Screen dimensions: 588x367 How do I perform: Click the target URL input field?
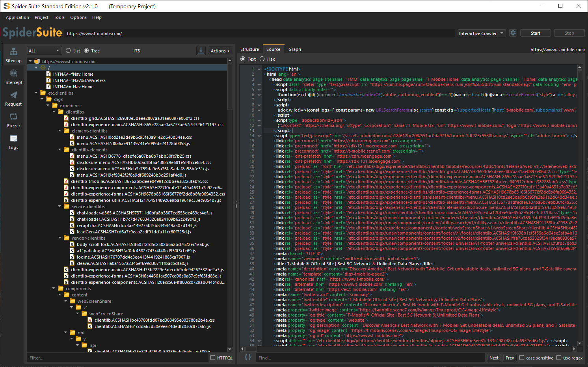tap(259, 34)
